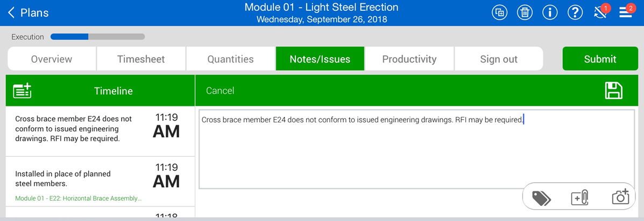Click the copy plan icon in header

pos(499,12)
